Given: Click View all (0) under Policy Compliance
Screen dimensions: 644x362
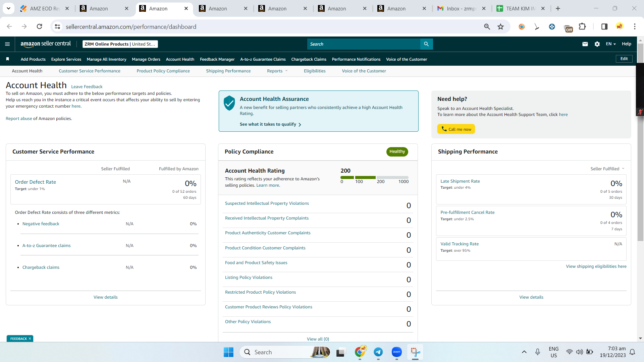Looking at the screenshot, I should pyautogui.click(x=318, y=339).
